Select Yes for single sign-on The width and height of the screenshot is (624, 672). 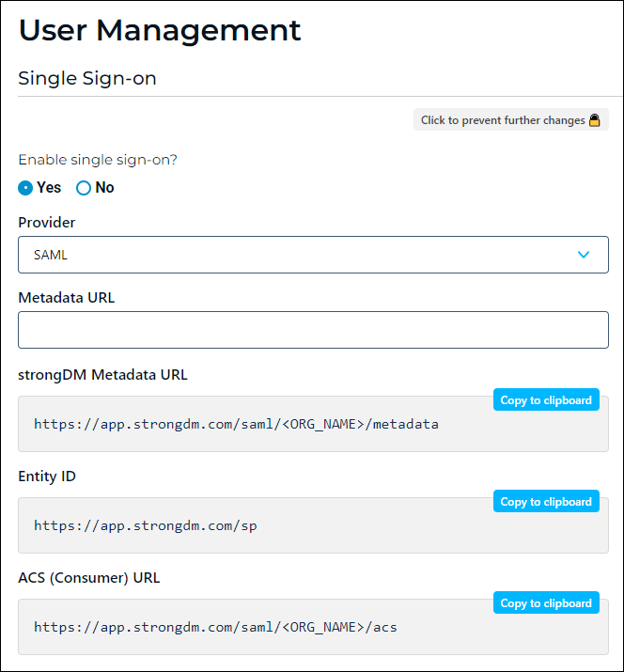click(x=25, y=188)
